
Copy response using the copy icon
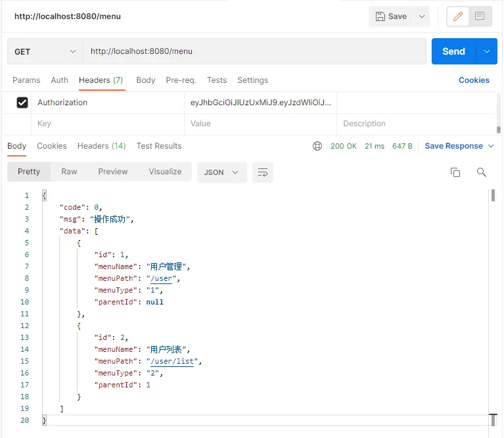coord(455,172)
